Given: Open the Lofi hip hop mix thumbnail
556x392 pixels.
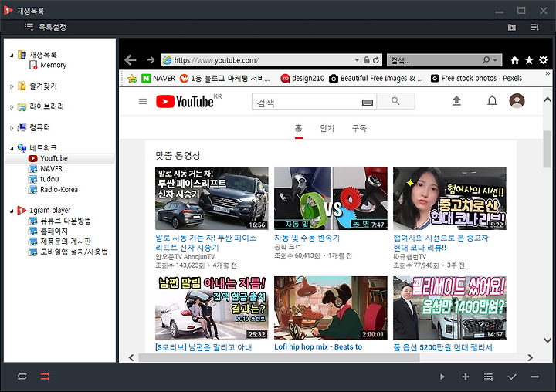Looking at the screenshot, I should pyautogui.click(x=331, y=308).
